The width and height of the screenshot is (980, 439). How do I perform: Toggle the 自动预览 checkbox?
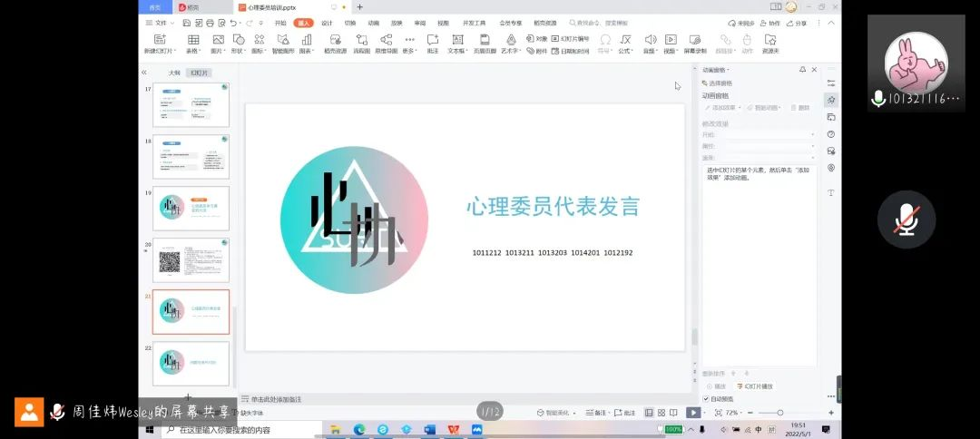pos(707,398)
